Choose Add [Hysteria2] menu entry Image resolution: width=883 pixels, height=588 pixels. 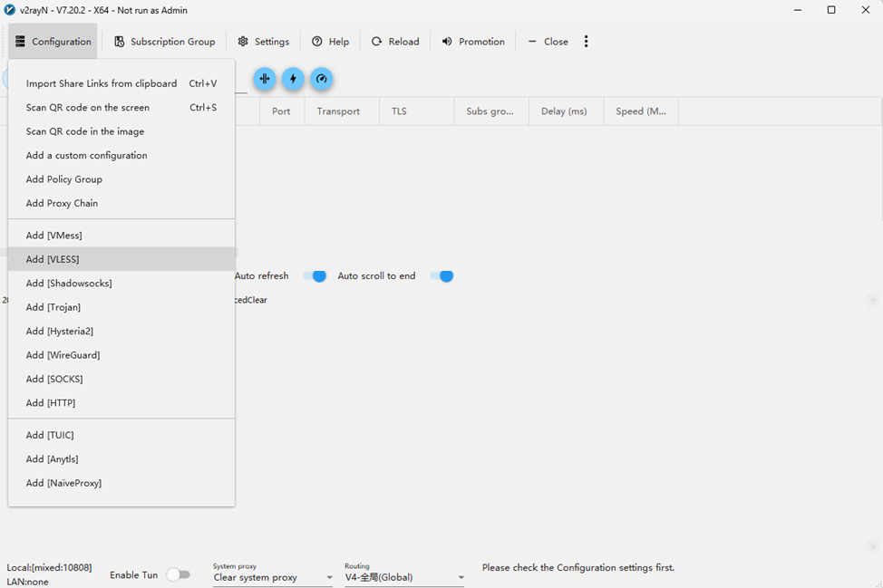pos(121,331)
